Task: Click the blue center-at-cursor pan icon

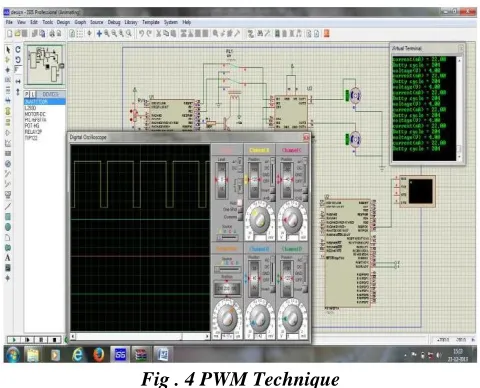Action: tap(99, 33)
